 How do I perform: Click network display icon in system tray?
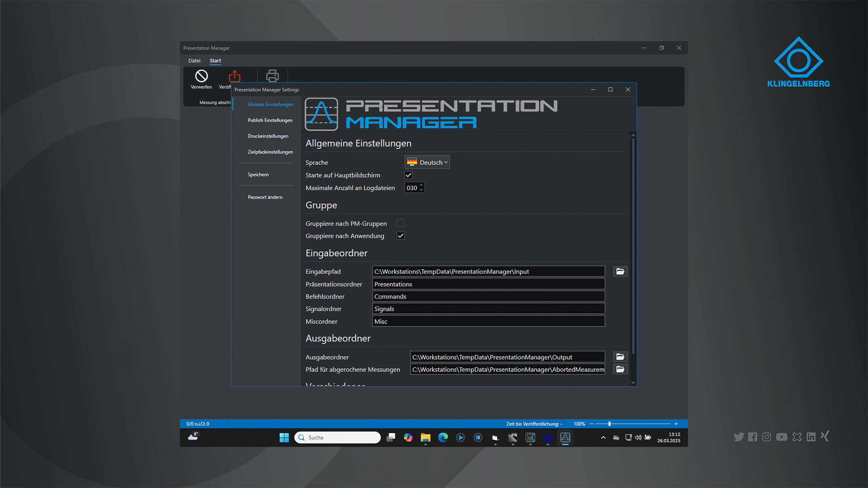628,437
